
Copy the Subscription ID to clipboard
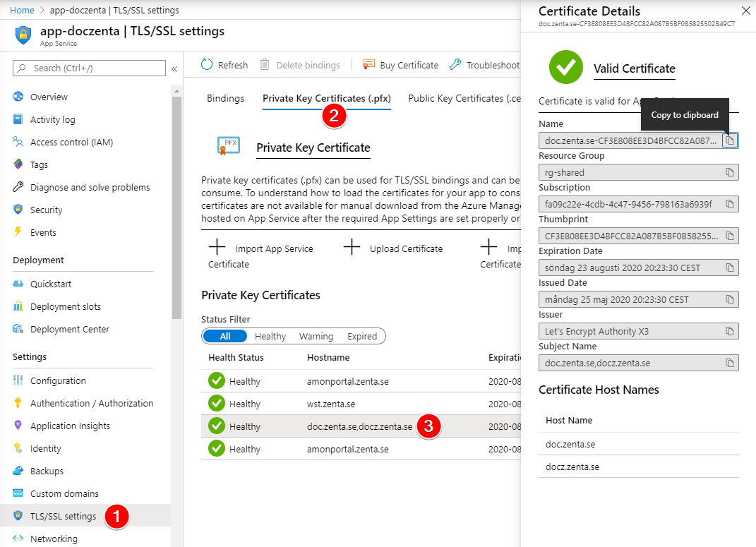[x=730, y=204]
